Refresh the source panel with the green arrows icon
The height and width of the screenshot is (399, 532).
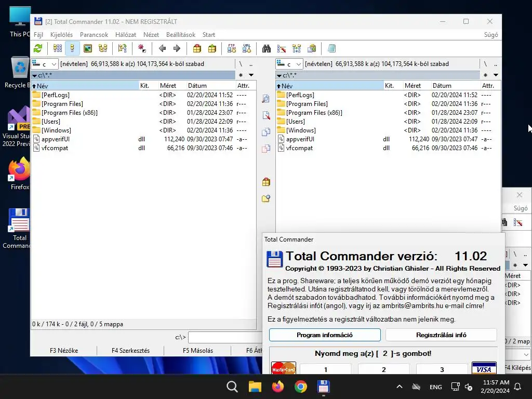click(x=38, y=48)
